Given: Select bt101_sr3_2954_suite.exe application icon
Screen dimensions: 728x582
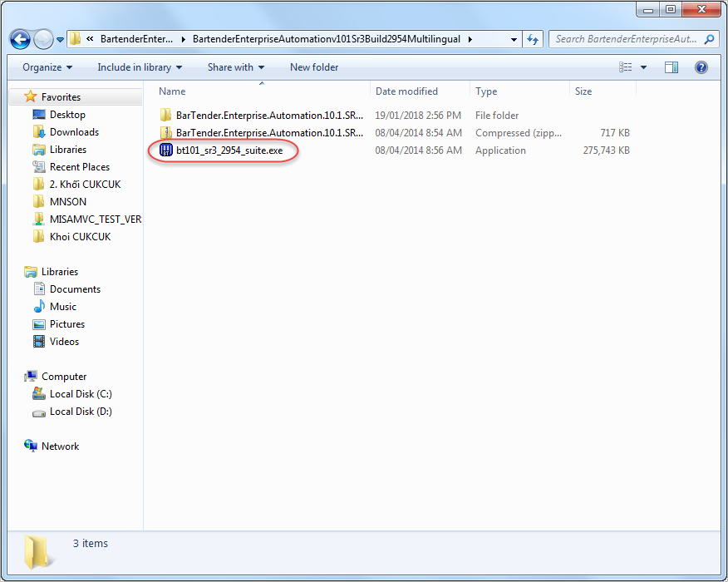Looking at the screenshot, I should point(165,150).
